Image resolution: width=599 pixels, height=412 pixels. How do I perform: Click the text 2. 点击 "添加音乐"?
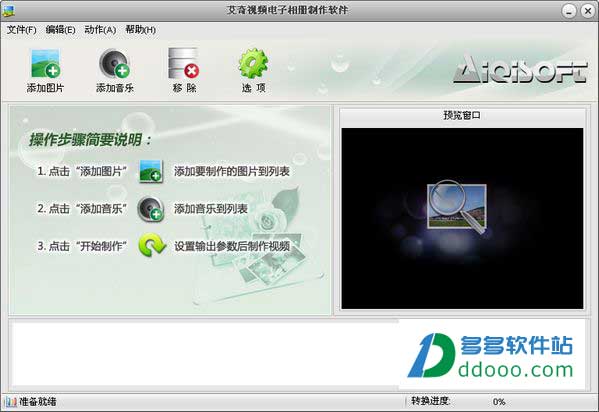(82, 209)
